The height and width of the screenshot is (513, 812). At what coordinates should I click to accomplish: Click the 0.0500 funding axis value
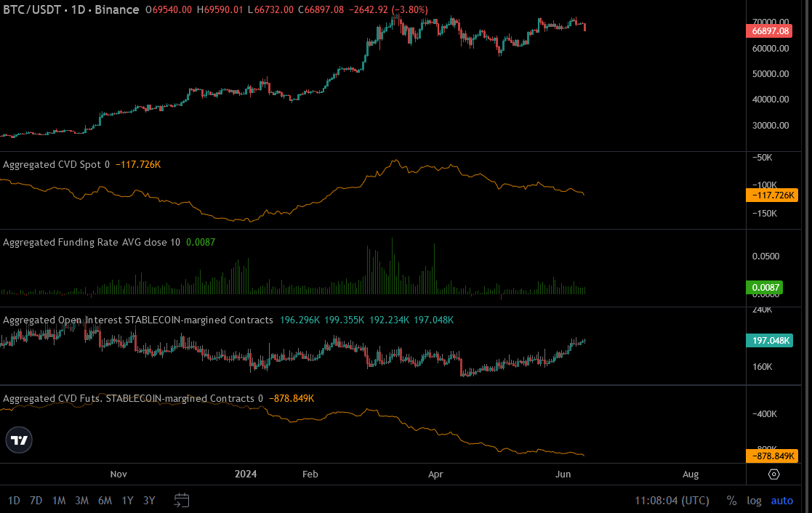pos(765,256)
